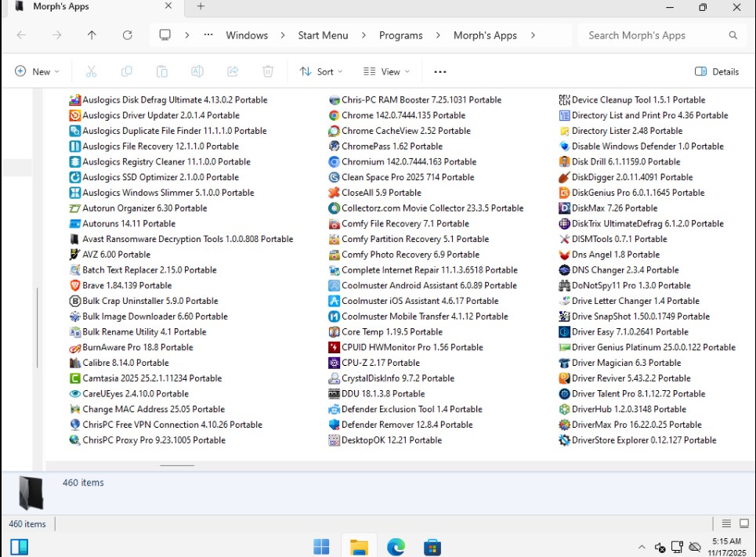Go to Start Menu breadcrumb folder
756x557 pixels.
323,35
